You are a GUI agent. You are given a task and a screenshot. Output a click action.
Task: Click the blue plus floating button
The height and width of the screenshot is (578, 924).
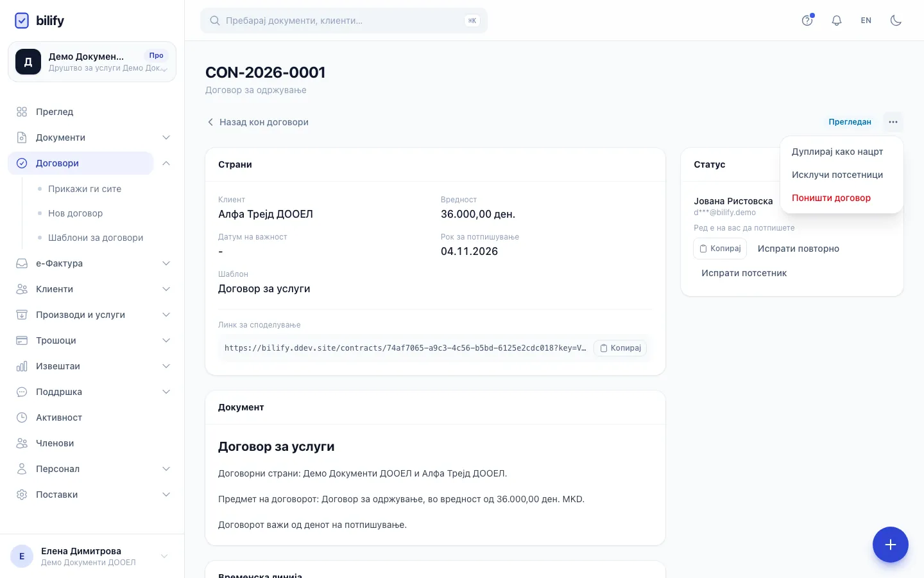(891, 545)
